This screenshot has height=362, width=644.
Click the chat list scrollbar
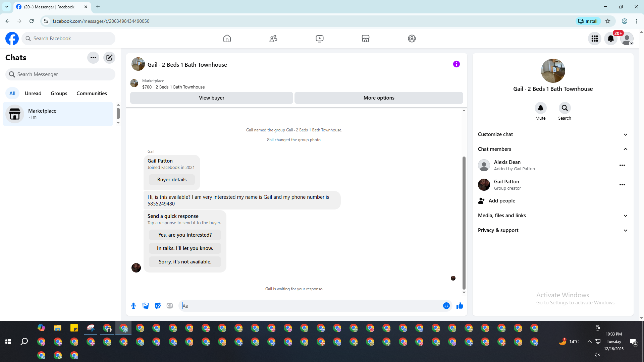click(118, 114)
